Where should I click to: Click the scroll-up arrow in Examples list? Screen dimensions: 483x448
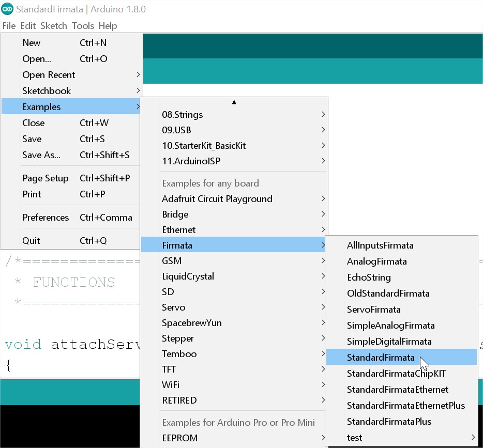(234, 102)
